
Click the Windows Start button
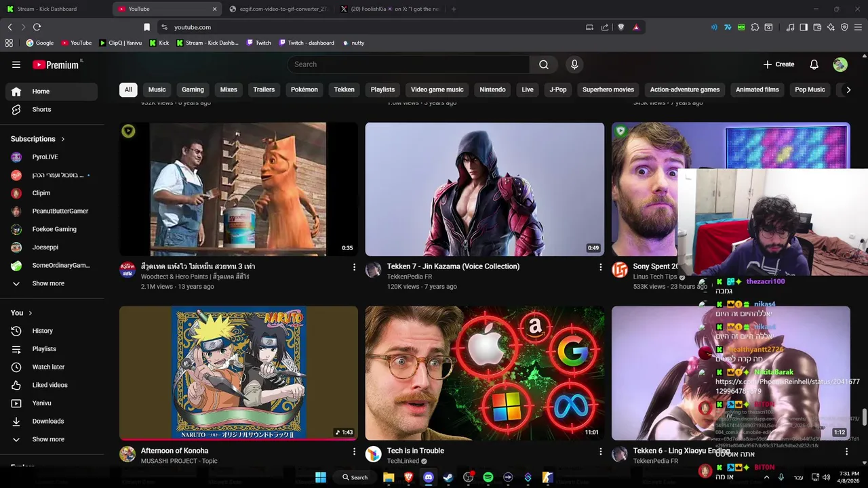click(321, 477)
